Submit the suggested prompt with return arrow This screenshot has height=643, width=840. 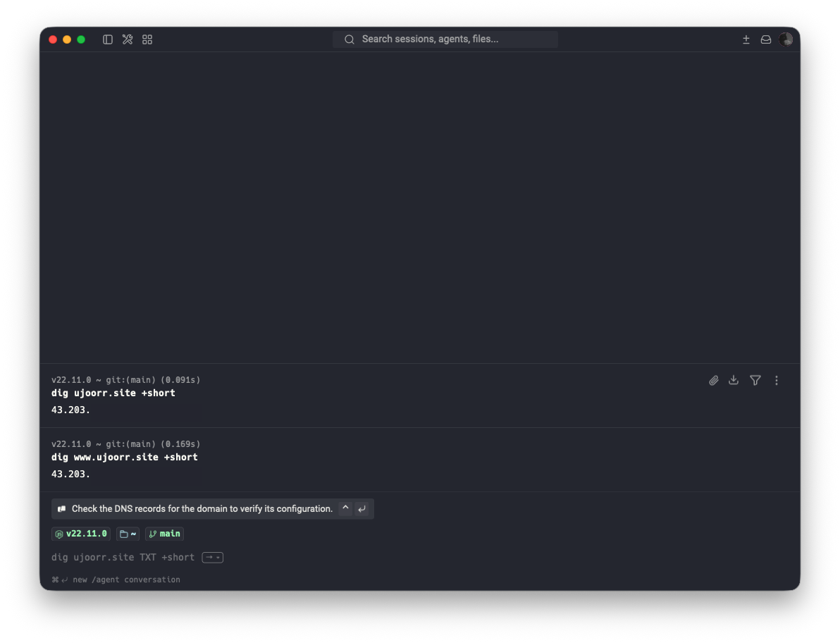pyautogui.click(x=362, y=508)
